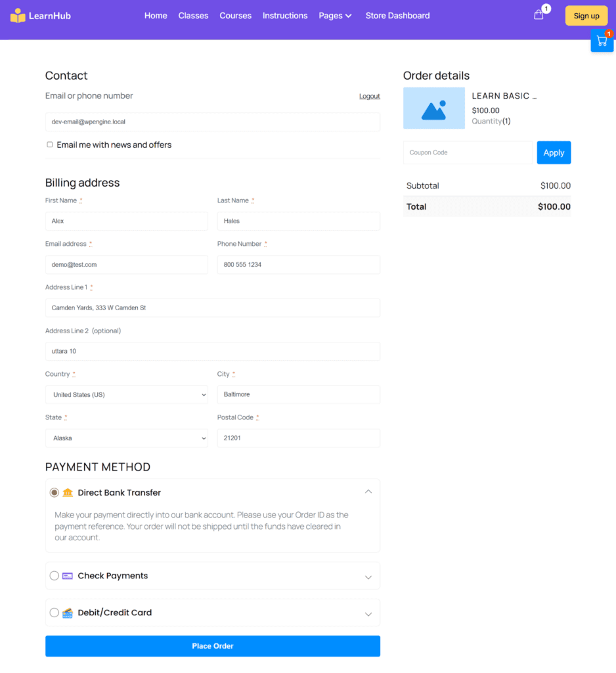Enable the Email me with news and offers checkbox
Viewport: 616px width, 673px height.
pos(49,144)
